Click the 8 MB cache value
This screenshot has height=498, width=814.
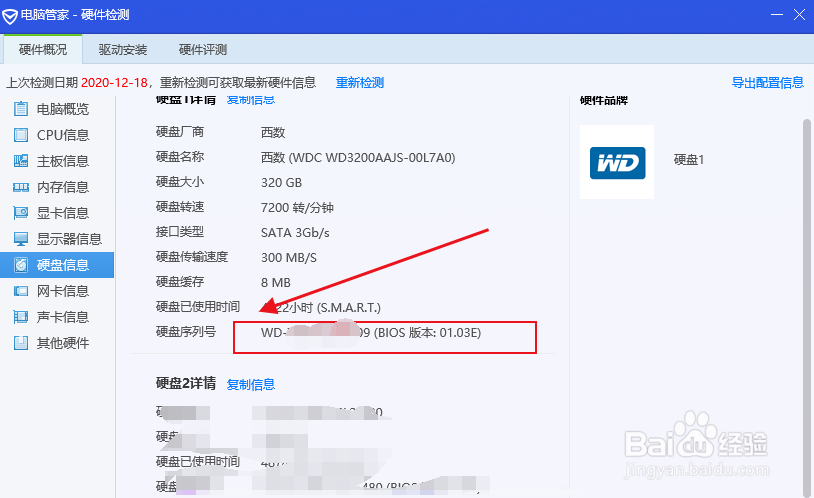(276, 282)
